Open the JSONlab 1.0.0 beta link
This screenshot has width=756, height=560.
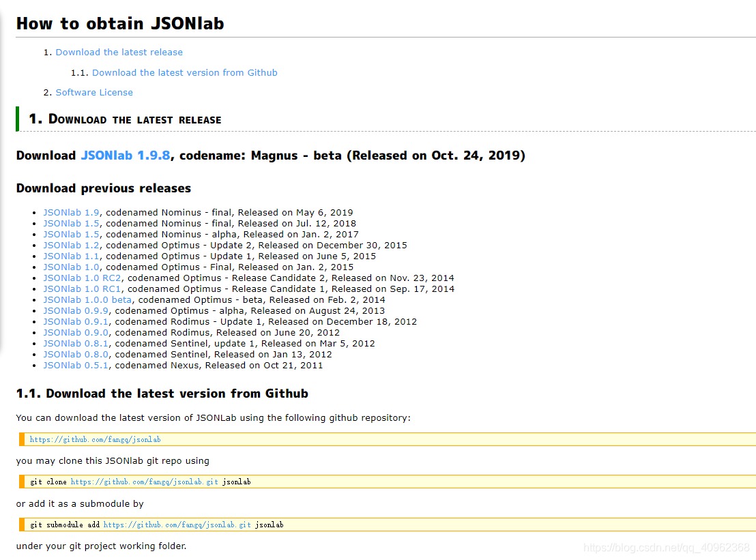click(87, 299)
